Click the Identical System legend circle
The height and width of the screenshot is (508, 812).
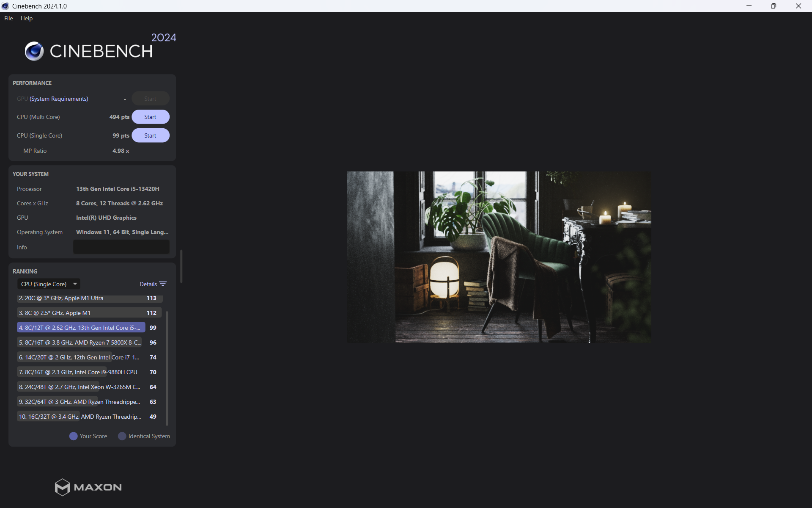[x=122, y=436]
